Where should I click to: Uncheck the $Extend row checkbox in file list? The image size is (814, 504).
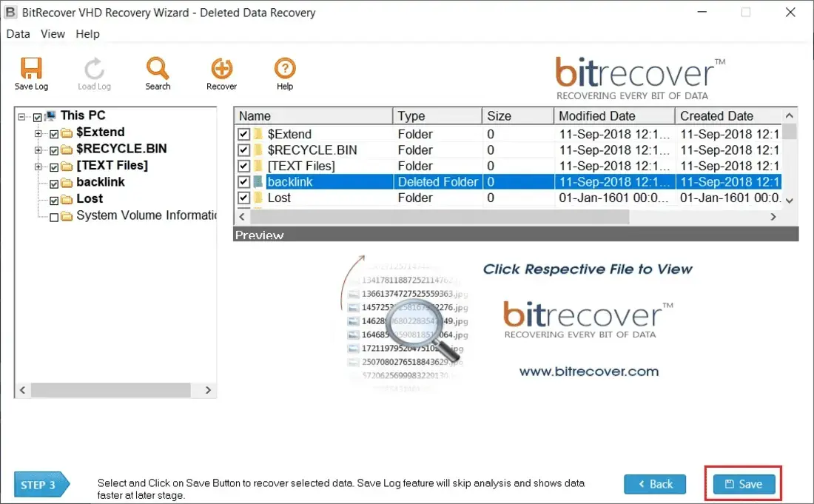pos(243,134)
